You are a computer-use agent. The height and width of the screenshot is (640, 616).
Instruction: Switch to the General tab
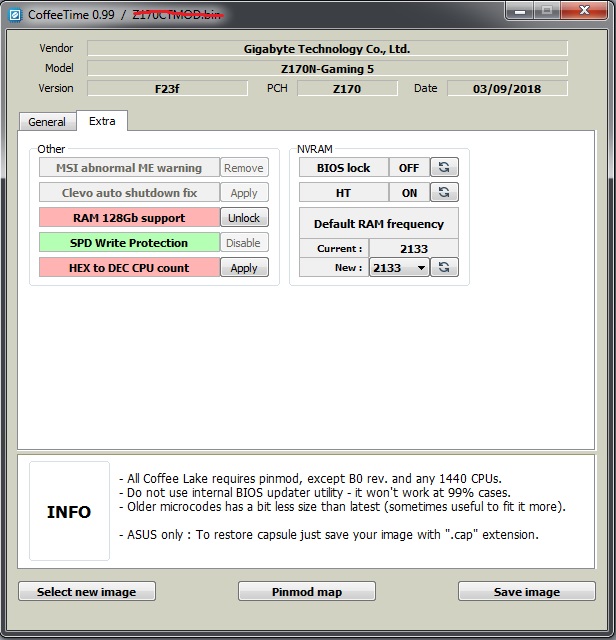pos(47,122)
